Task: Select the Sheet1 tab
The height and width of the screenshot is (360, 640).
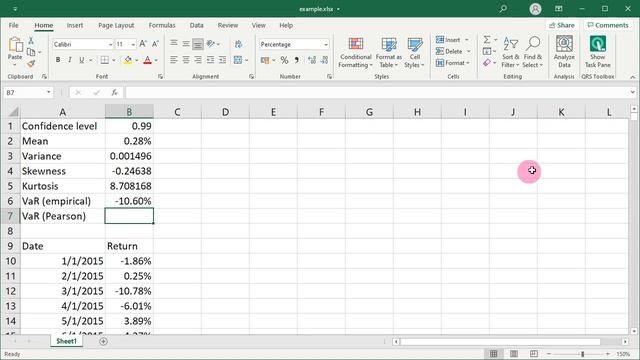Action: (66, 341)
